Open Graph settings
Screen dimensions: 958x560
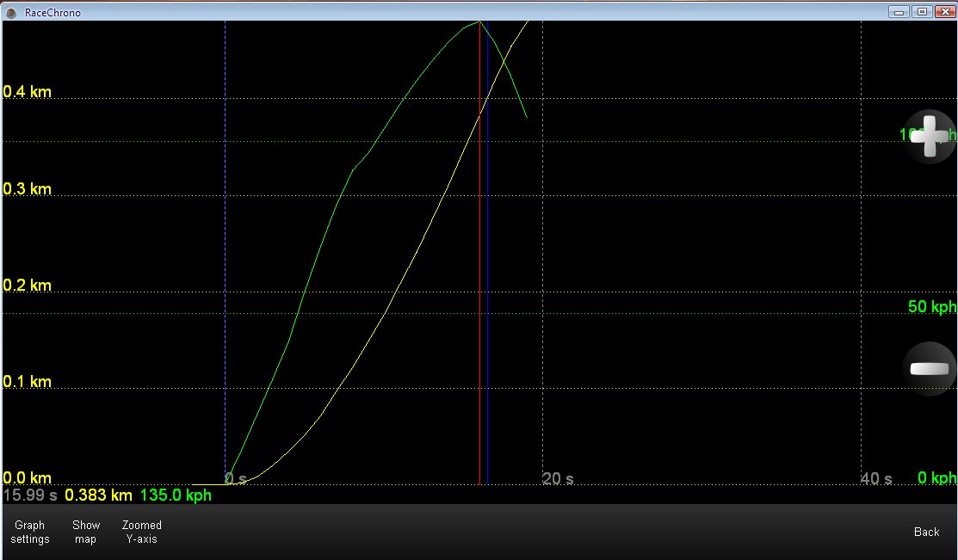click(30, 532)
